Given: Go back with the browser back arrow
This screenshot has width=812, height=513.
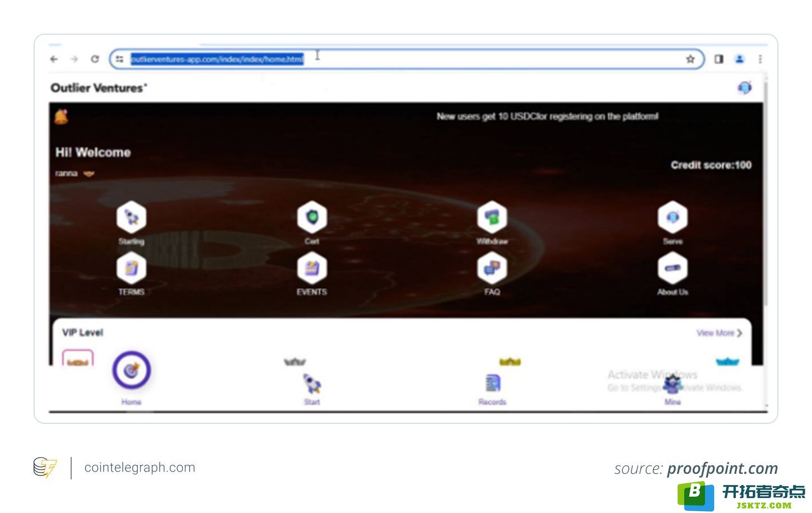Looking at the screenshot, I should (54, 59).
